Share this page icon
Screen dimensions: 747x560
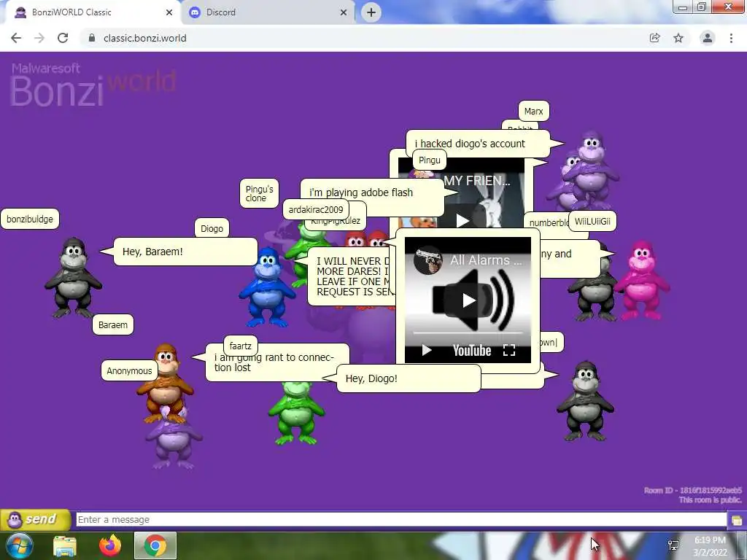click(x=654, y=38)
